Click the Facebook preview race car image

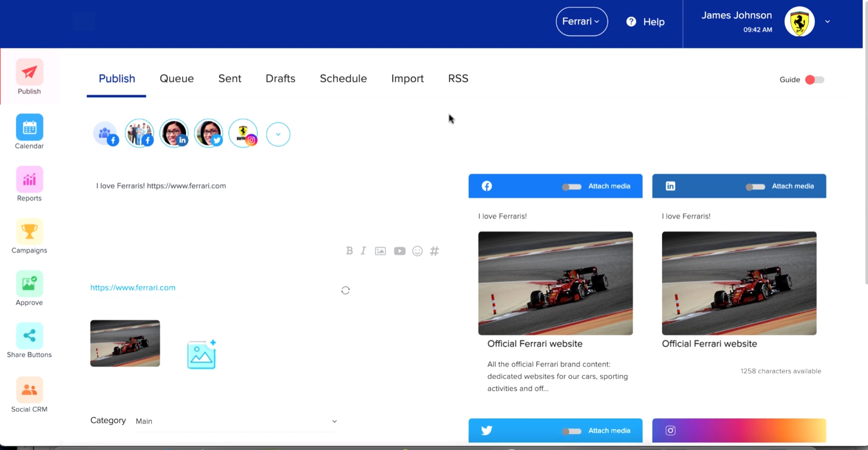pyautogui.click(x=556, y=283)
